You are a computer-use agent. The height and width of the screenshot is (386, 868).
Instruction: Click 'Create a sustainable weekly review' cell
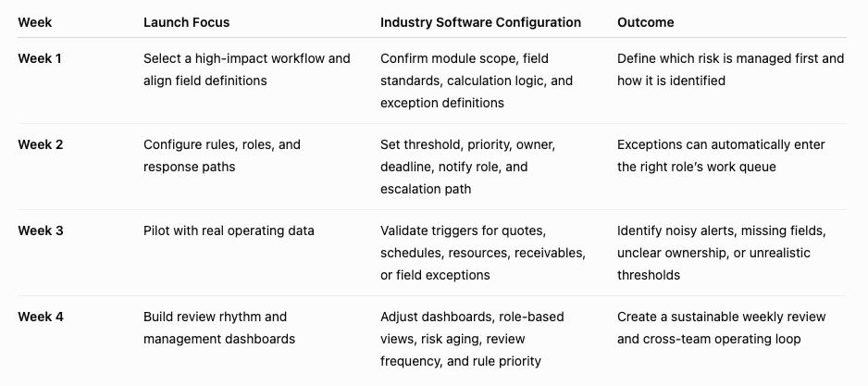point(721,328)
